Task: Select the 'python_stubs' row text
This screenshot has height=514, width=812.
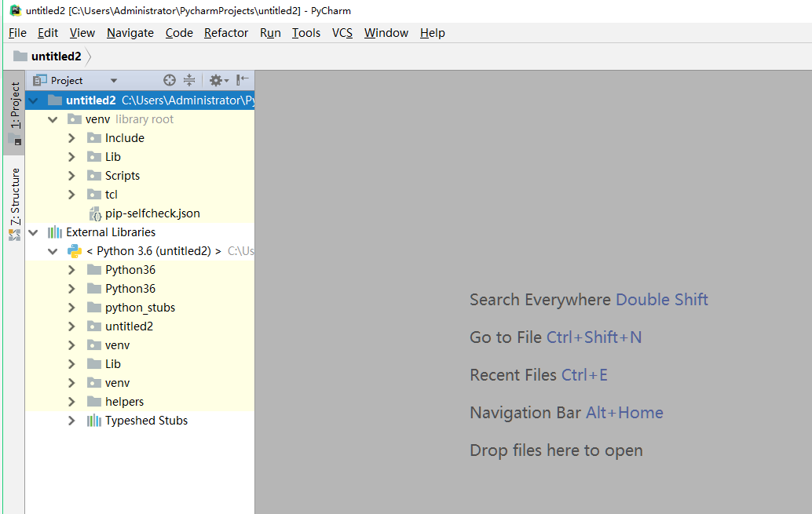Action: pyautogui.click(x=141, y=308)
